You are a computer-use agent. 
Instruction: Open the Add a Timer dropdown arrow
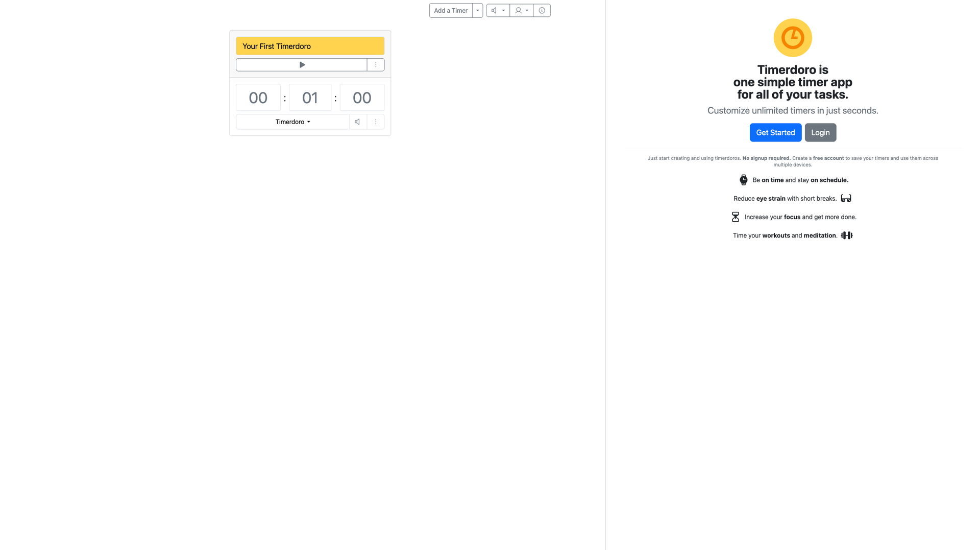coord(477,10)
